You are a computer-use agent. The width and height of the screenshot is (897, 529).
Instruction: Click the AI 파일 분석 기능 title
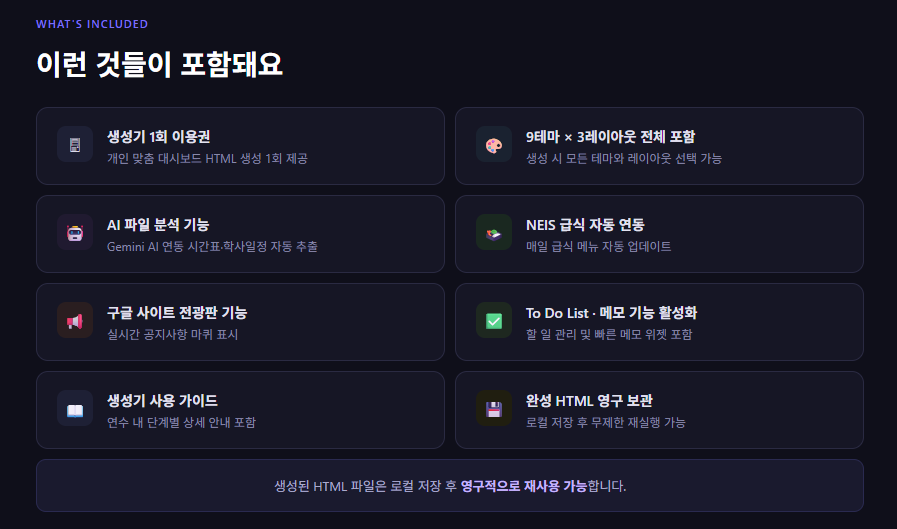158,224
